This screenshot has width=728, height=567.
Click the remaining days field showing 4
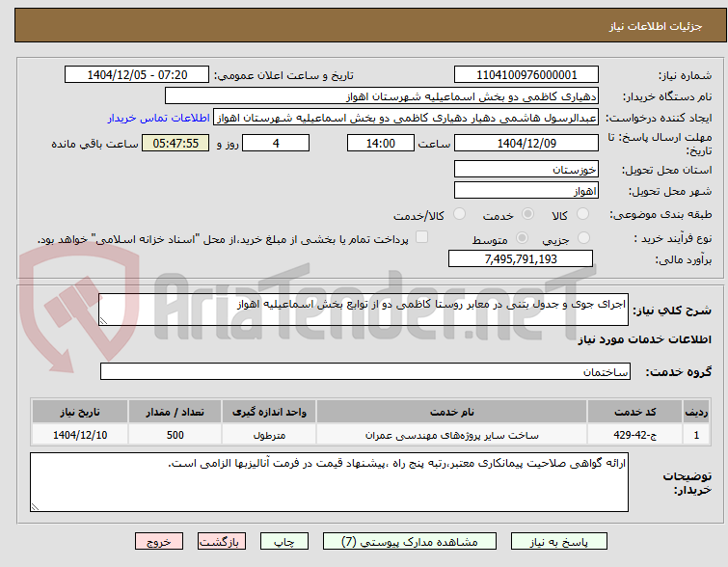coord(276,143)
